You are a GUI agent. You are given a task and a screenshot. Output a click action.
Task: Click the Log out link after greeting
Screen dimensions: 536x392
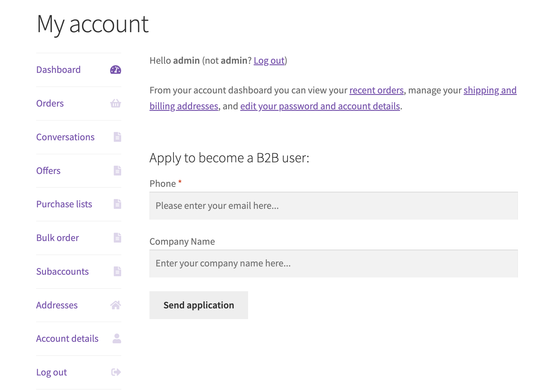(269, 61)
